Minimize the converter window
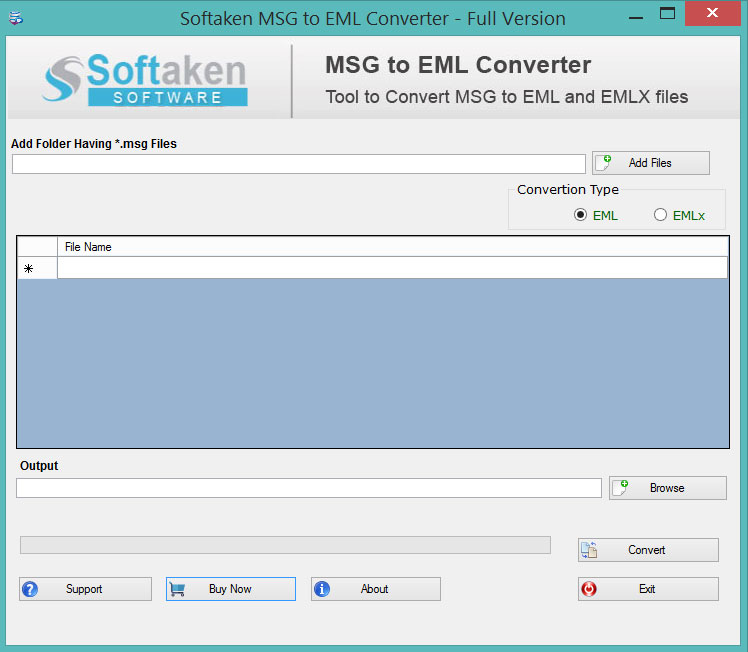The image size is (748, 652). point(636,18)
